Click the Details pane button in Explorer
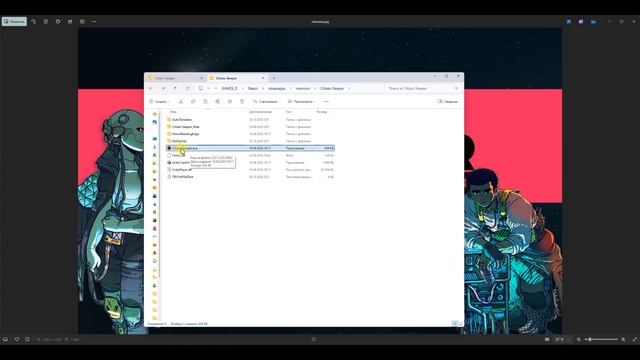Viewport: 640px width, 360px height. pyautogui.click(x=448, y=101)
